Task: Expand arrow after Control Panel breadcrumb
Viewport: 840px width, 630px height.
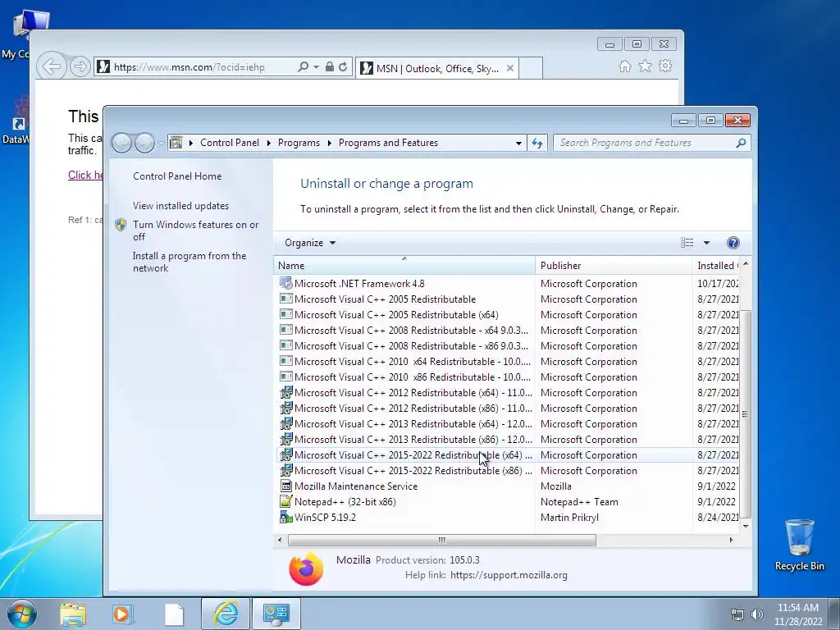Action: pos(268,143)
